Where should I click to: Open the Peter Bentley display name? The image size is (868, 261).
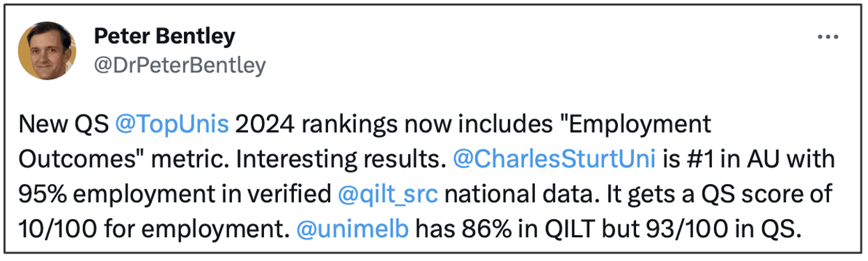click(164, 36)
